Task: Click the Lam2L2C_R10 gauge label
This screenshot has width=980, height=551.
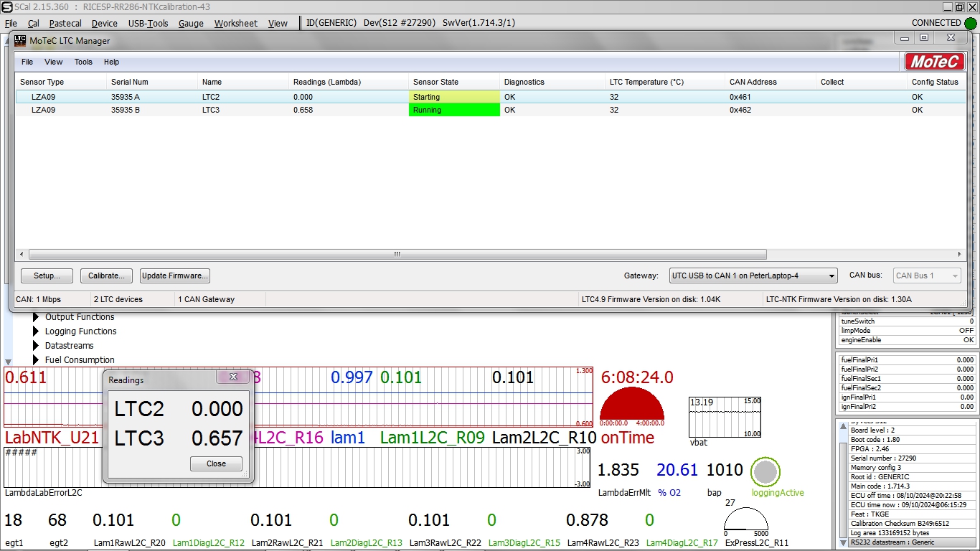Action: tap(544, 438)
